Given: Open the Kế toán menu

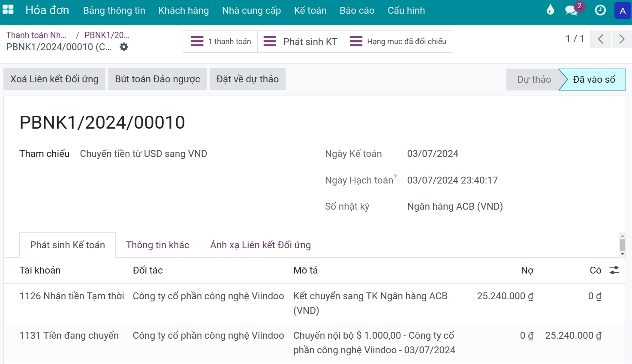Looking at the screenshot, I should [x=310, y=10].
